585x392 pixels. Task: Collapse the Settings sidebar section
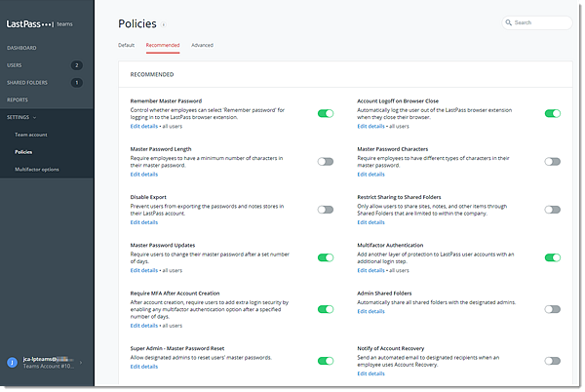[21, 117]
